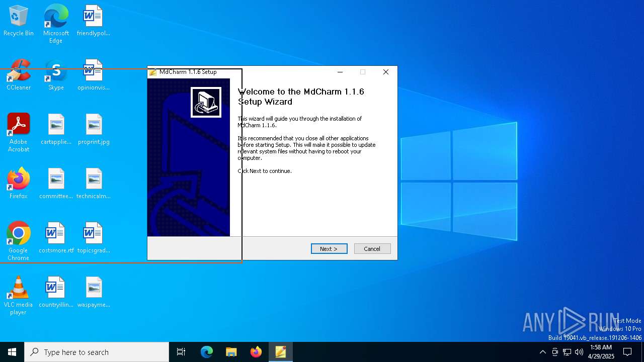Select the technicalm... image file icon
This screenshot has width=644, height=362.
[x=94, y=184]
